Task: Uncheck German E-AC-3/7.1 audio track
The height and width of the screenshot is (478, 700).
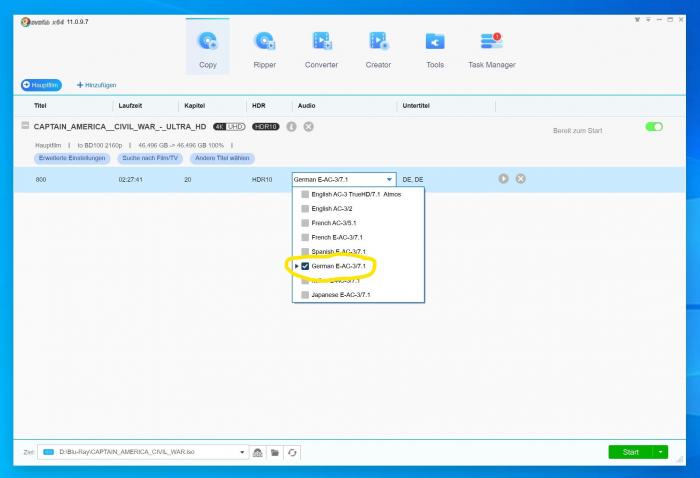Action: pos(306,266)
